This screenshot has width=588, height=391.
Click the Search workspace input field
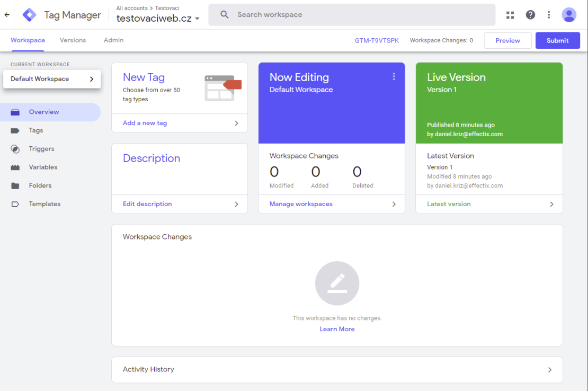(352, 15)
